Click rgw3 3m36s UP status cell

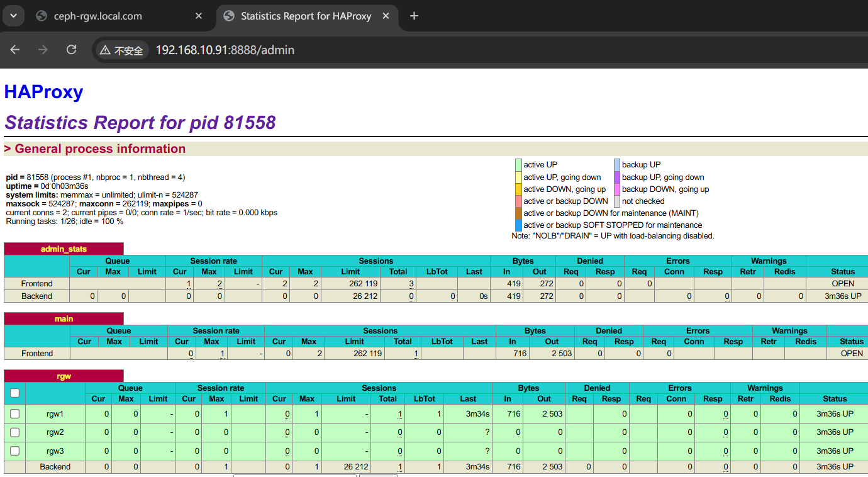pos(835,451)
